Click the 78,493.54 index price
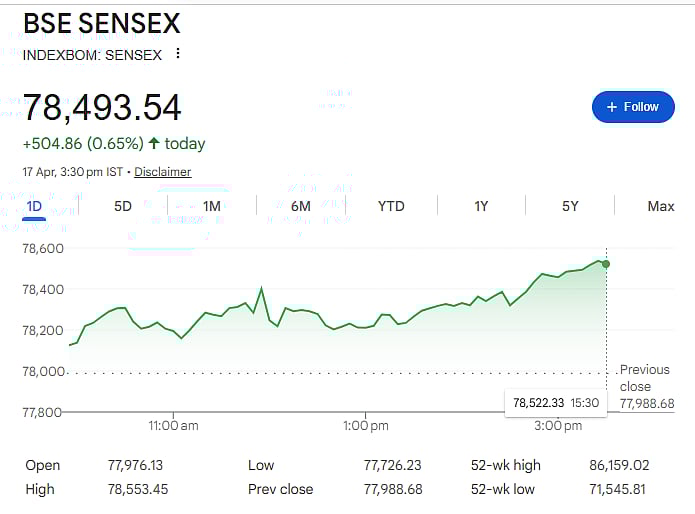The width and height of the screenshot is (695, 514). [x=102, y=108]
